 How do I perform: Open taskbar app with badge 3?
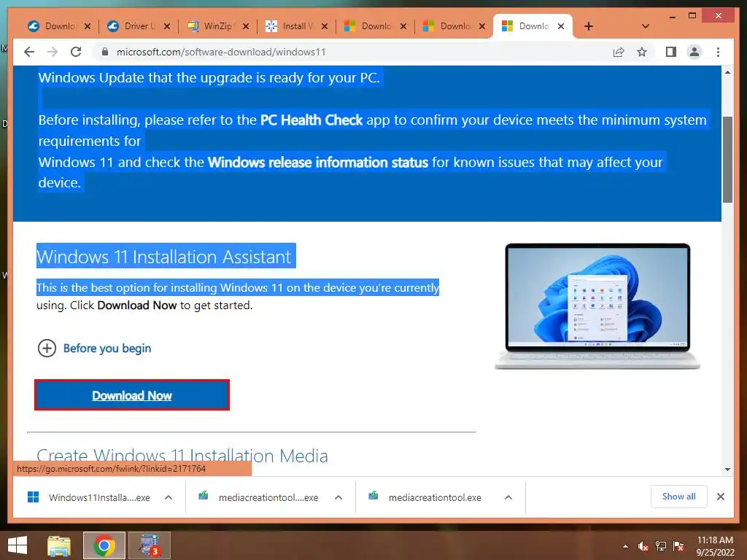(149, 545)
